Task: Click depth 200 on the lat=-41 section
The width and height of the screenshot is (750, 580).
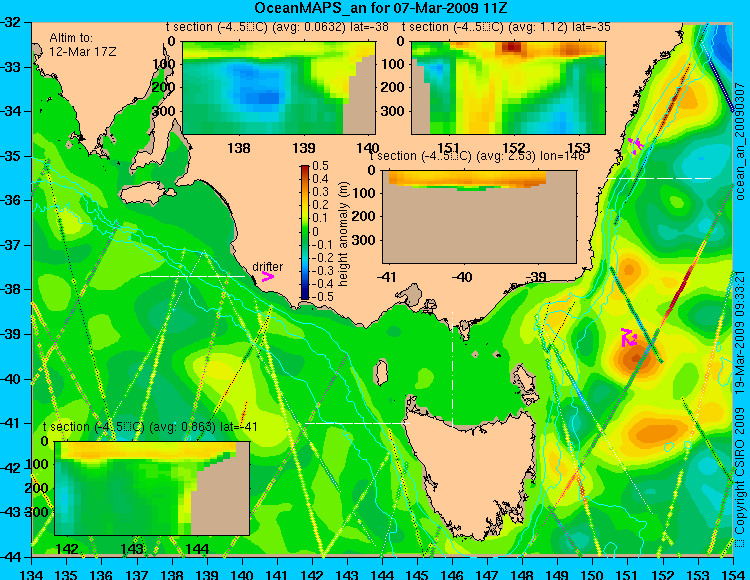Action: [x=38, y=488]
